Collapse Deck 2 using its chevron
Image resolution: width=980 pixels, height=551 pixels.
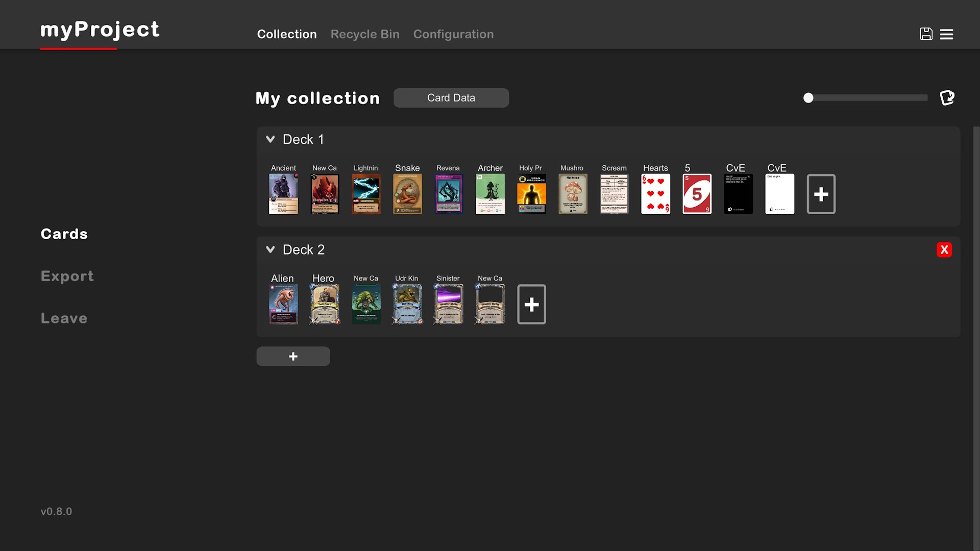pyautogui.click(x=270, y=249)
